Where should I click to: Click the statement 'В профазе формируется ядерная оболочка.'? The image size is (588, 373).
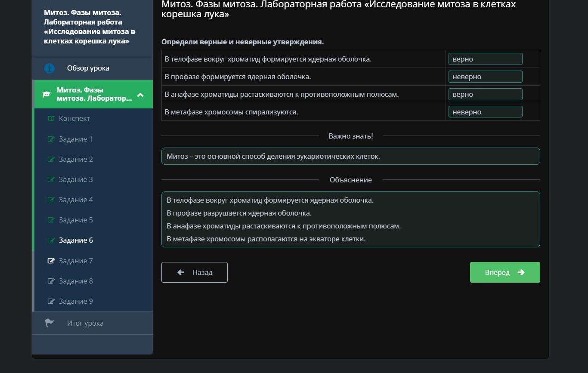(238, 77)
